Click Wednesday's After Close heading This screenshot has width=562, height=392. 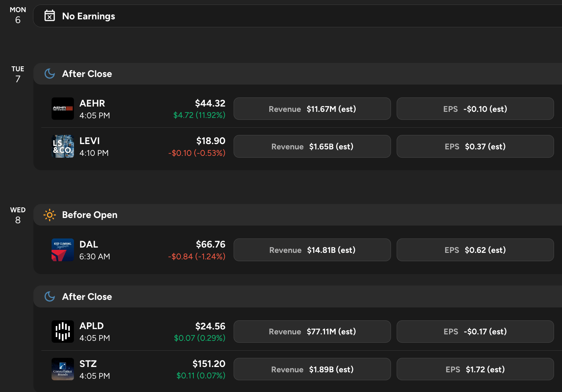click(87, 296)
